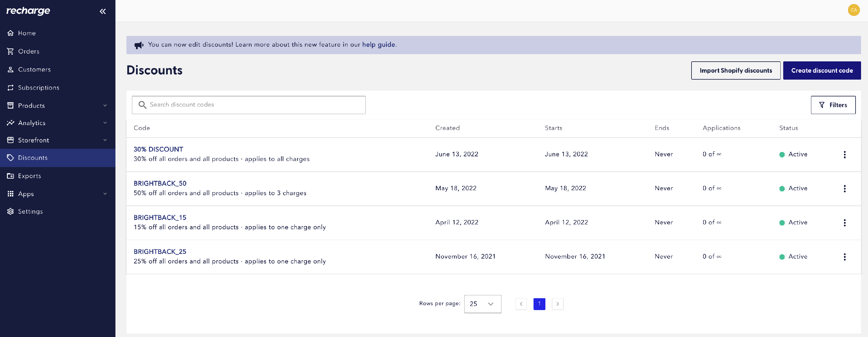Open the Filters button
This screenshot has height=337, width=868.
click(833, 105)
